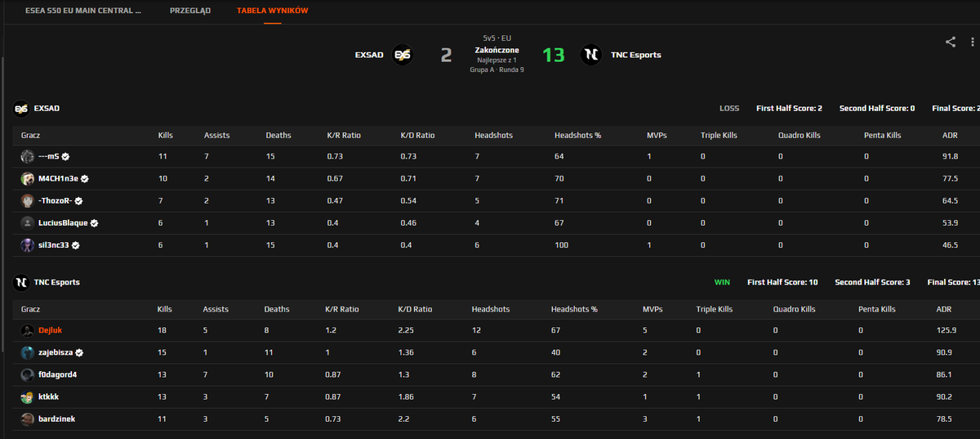Open avatar of player bardzinek
Image resolution: width=980 pixels, height=439 pixels.
click(x=29, y=419)
